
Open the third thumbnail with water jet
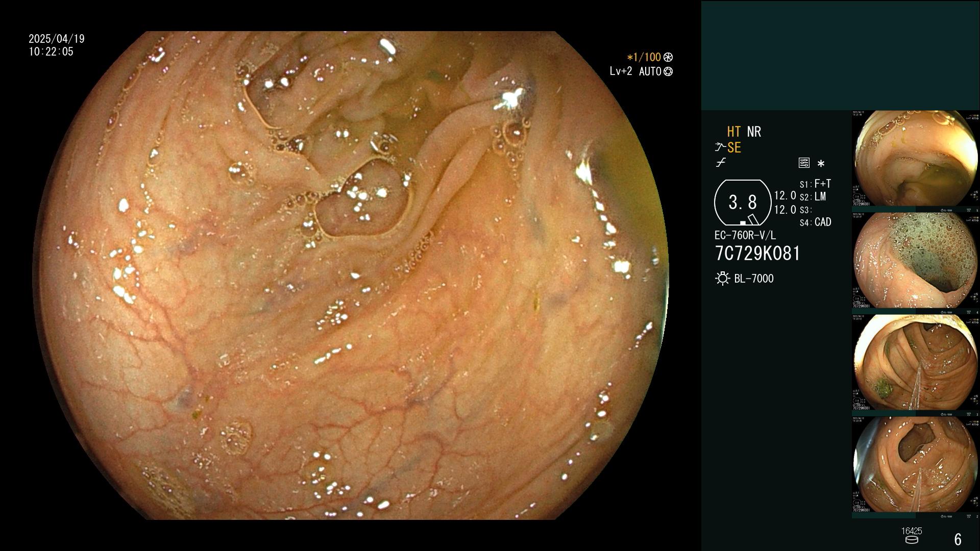point(916,362)
